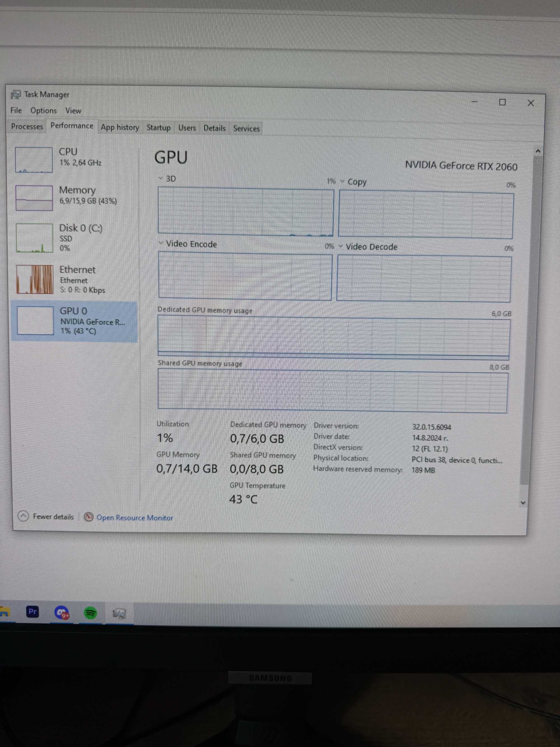
Task: Select Disk 0 (C:) in sidebar
Action: pyautogui.click(x=74, y=238)
